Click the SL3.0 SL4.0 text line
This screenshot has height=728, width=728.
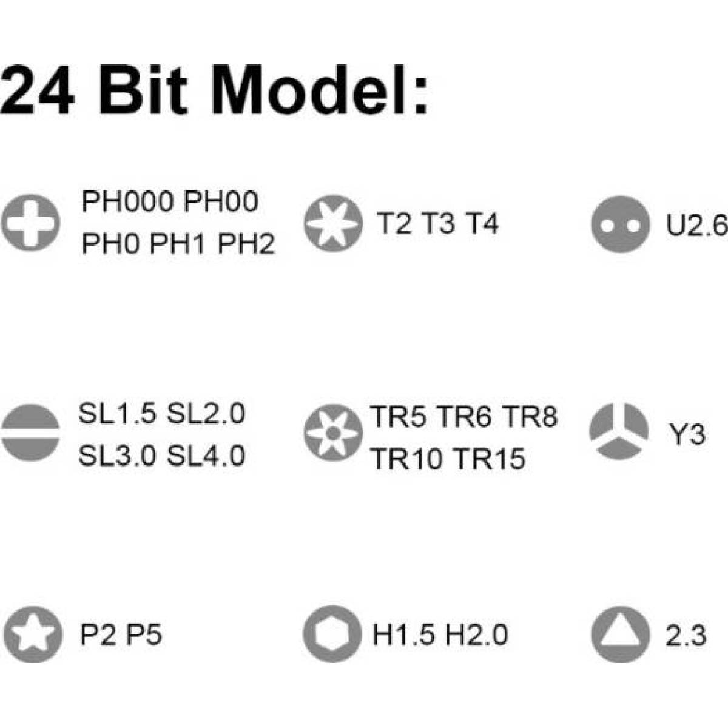click(x=161, y=455)
